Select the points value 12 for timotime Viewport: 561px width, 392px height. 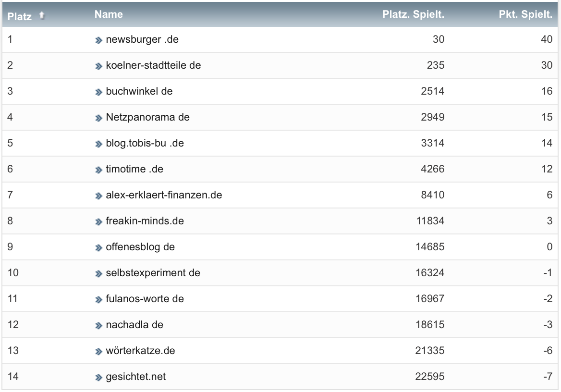pyautogui.click(x=547, y=169)
